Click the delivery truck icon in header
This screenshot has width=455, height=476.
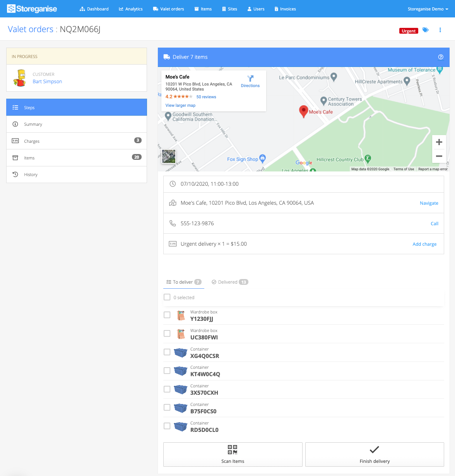(x=167, y=57)
